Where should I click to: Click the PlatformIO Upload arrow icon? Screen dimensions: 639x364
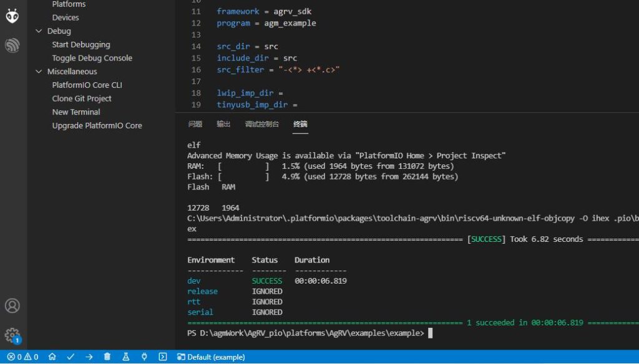(89, 357)
